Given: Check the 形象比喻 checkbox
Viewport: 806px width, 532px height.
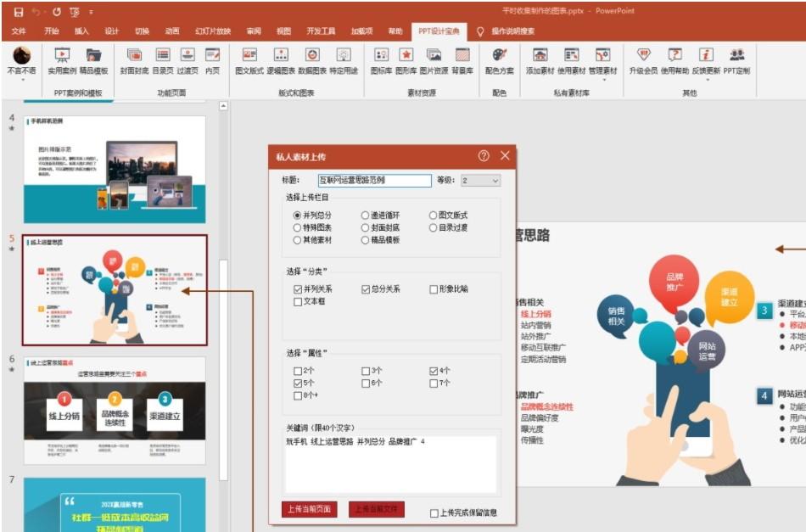Looking at the screenshot, I should pyautogui.click(x=434, y=289).
